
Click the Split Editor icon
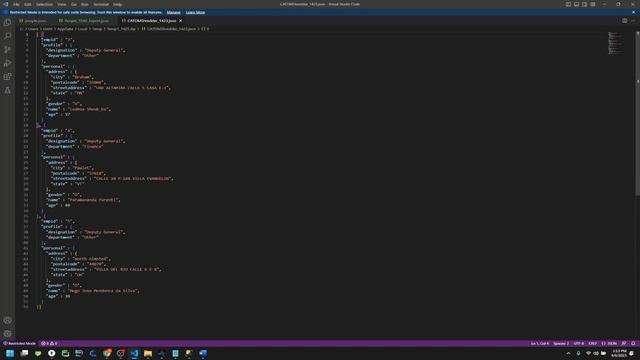624,20
